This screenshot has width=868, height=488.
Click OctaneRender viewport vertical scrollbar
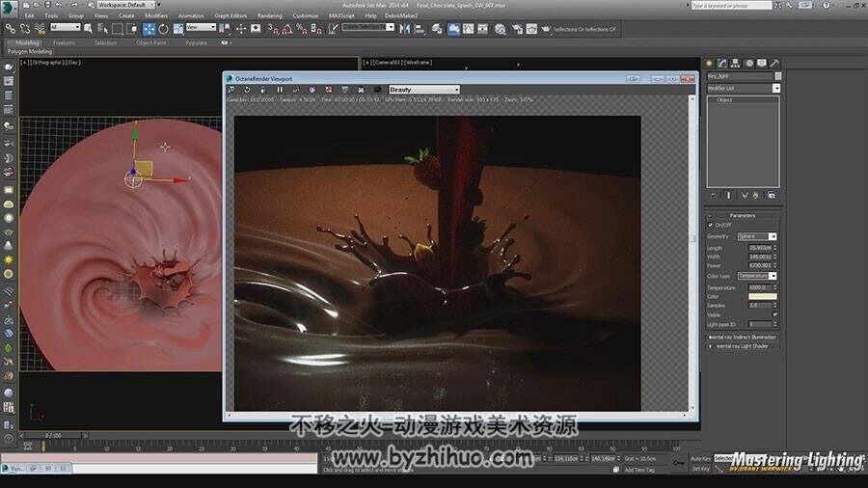click(692, 253)
